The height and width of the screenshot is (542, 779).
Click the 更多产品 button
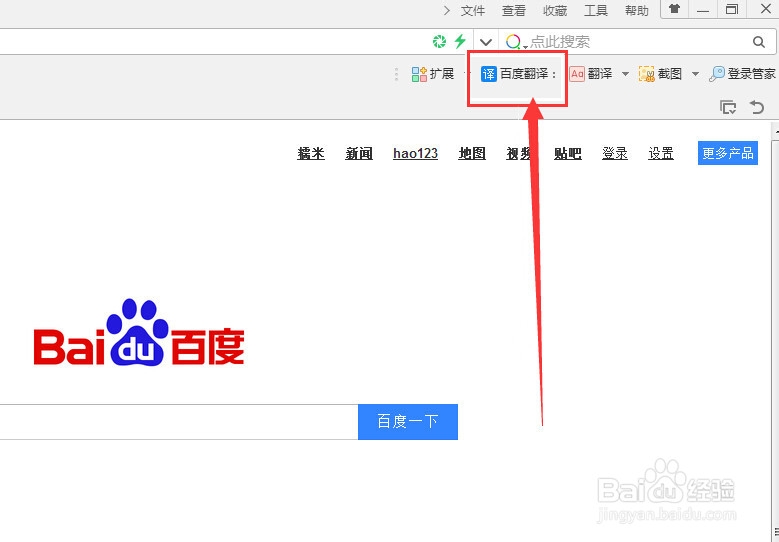(x=728, y=153)
